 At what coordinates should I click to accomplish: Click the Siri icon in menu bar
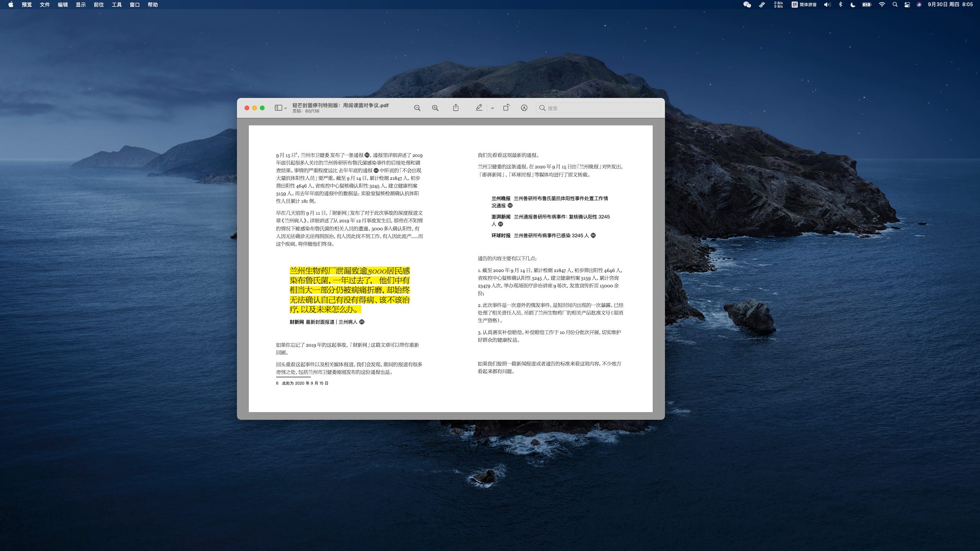click(x=919, y=5)
